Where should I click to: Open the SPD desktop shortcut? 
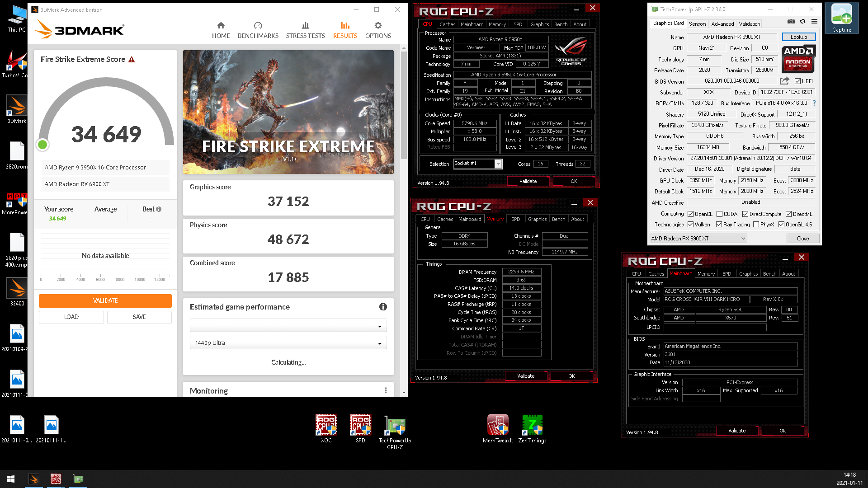[x=360, y=429]
